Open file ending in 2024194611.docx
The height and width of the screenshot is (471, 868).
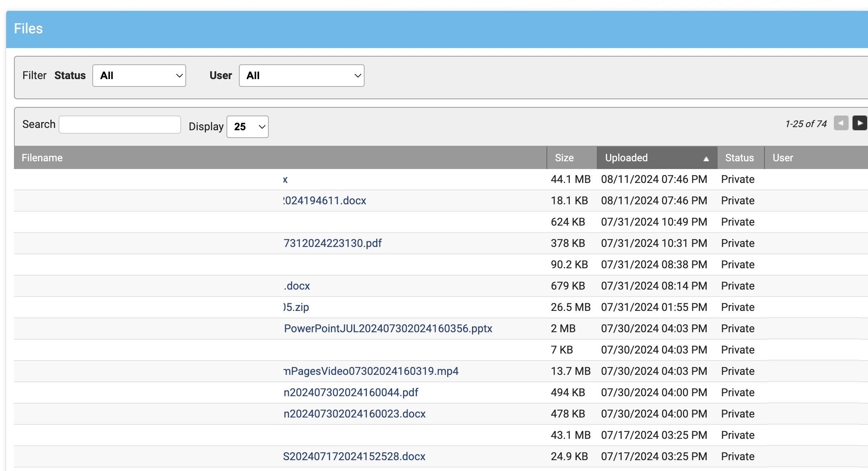325,200
